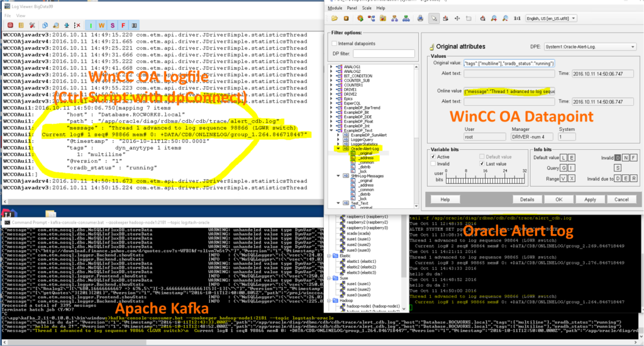Screen dimensions: 644x346
Task: Click the user bits ruler scale
Action: click(x=485, y=179)
